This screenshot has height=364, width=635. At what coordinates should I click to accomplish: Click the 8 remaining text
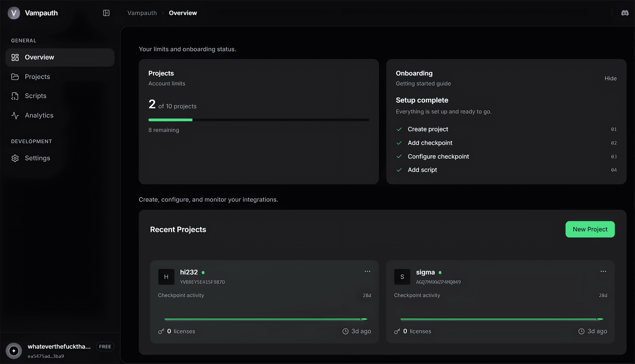[164, 130]
